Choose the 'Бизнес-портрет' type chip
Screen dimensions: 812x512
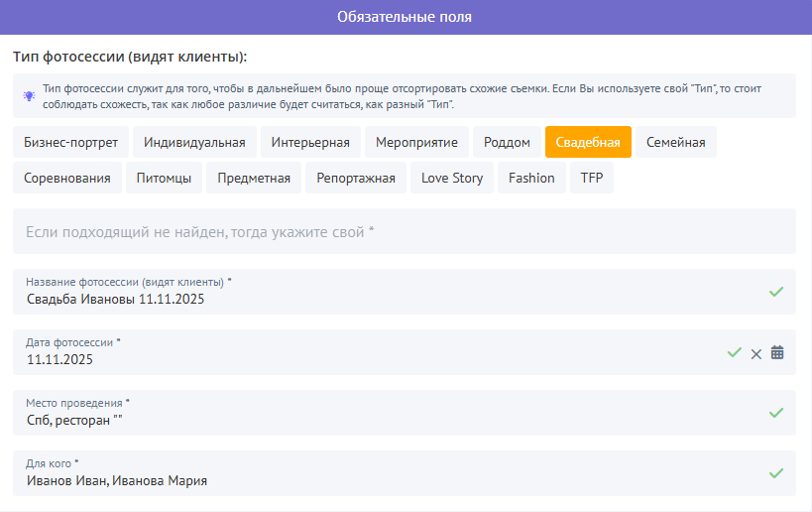(x=70, y=142)
